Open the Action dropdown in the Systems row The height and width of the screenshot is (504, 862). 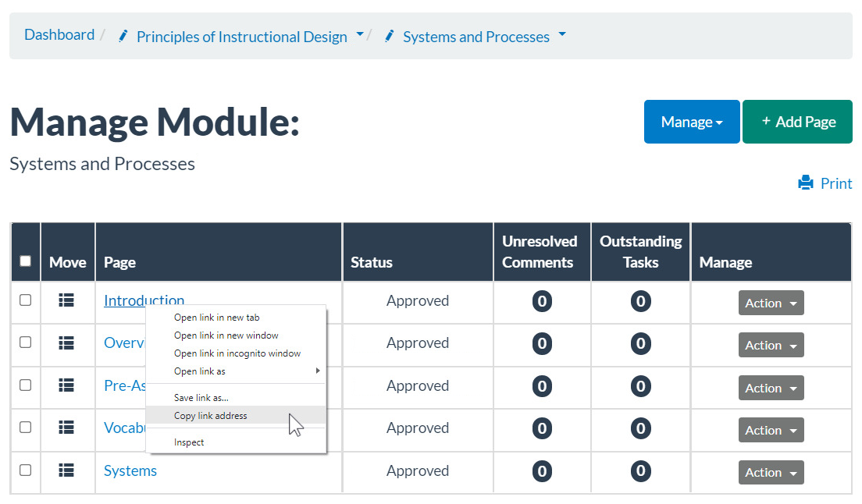pyautogui.click(x=771, y=472)
